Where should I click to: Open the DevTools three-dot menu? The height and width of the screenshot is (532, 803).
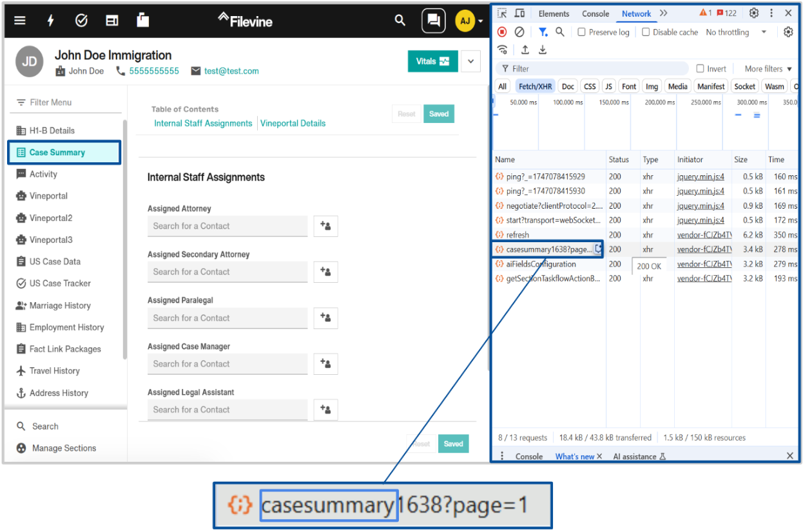771,14
